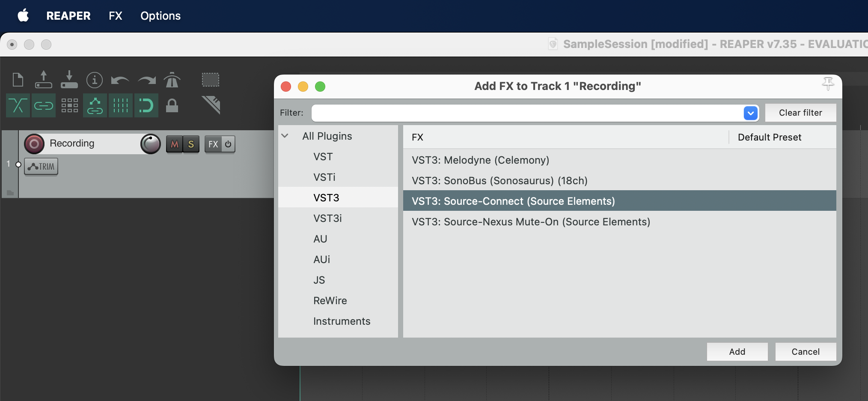Screen dimensions: 868x401
Task: Collapse the All Plugins tree
Action: tap(285, 136)
